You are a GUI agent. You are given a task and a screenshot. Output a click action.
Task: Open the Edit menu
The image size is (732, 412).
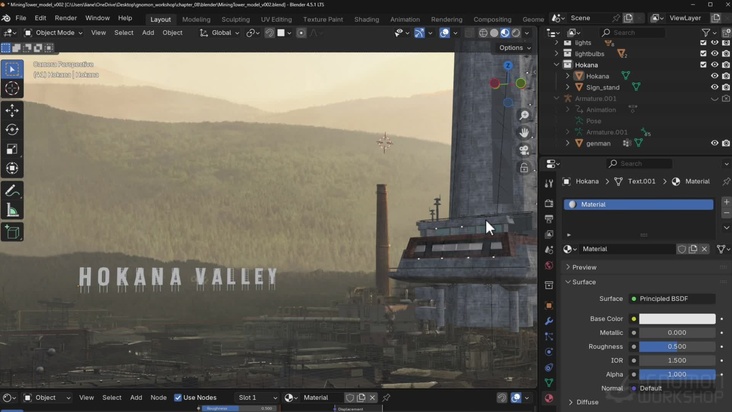(40, 18)
